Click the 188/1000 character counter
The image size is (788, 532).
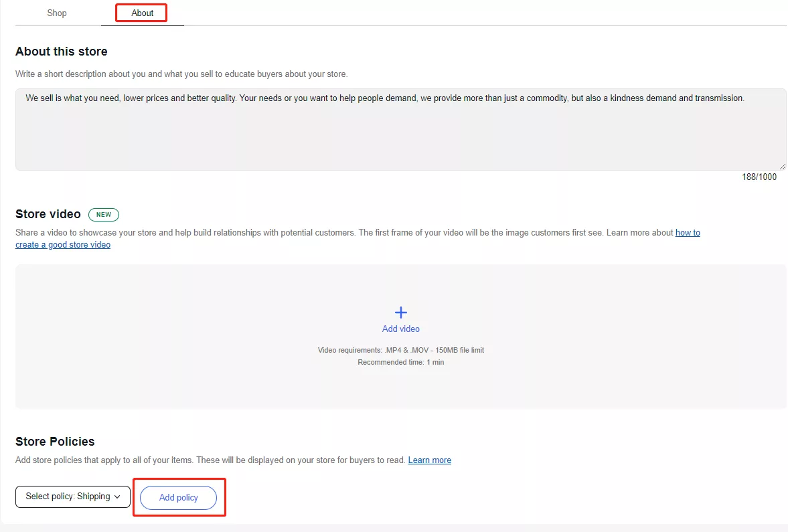coord(759,177)
